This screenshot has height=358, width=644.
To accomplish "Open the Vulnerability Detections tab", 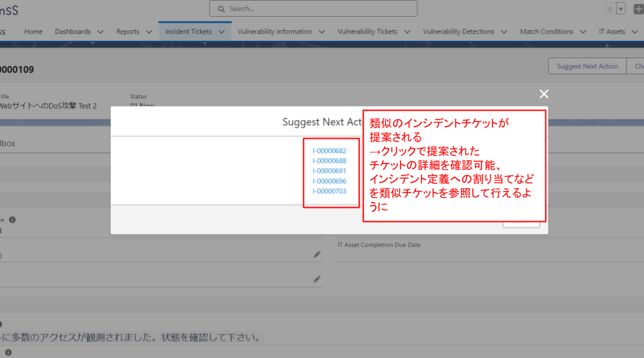I will pyautogui.click(x=458, y=32).
